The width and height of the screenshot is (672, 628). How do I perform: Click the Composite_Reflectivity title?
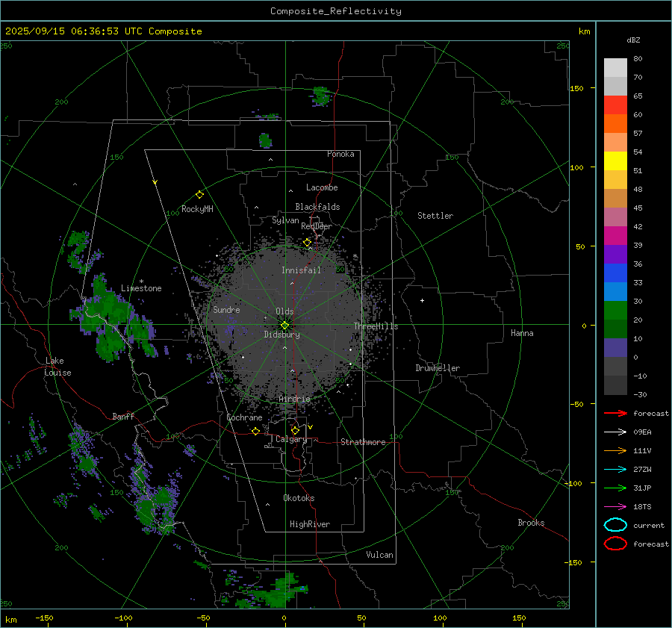[x=335, y=11]
